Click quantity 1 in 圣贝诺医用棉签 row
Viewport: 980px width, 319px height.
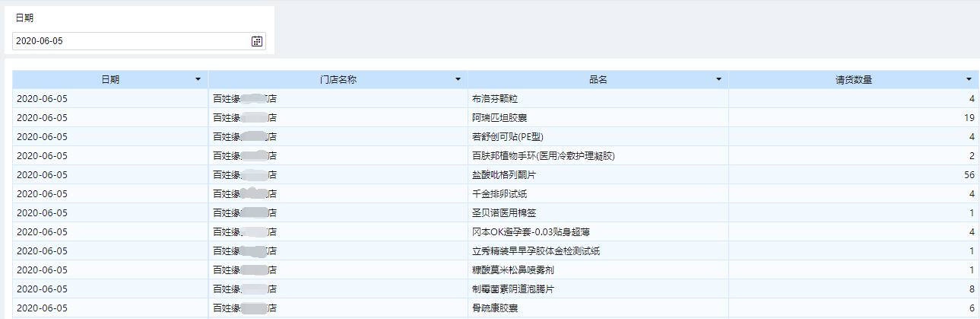coord(972,212)
